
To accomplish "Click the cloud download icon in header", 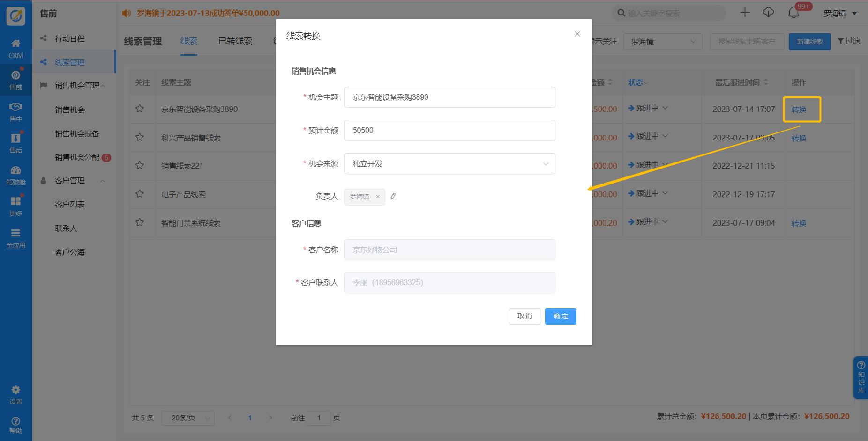I will point(768,13).
